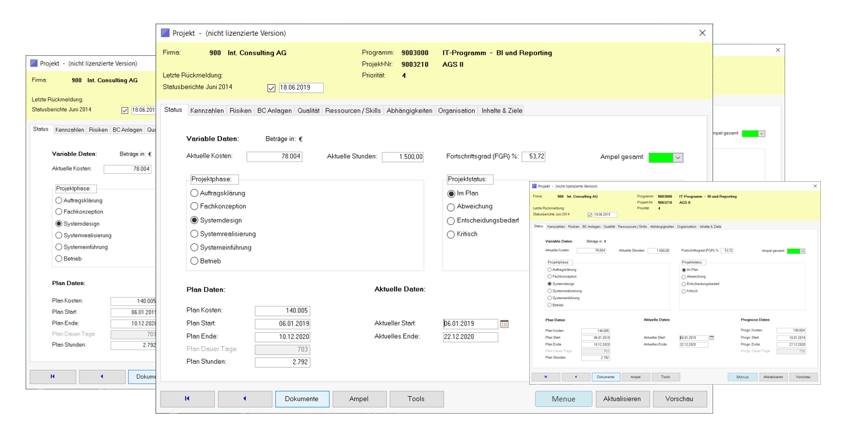
Task: Click previous-record arrow in the left background window
Action: click(102, 377)
